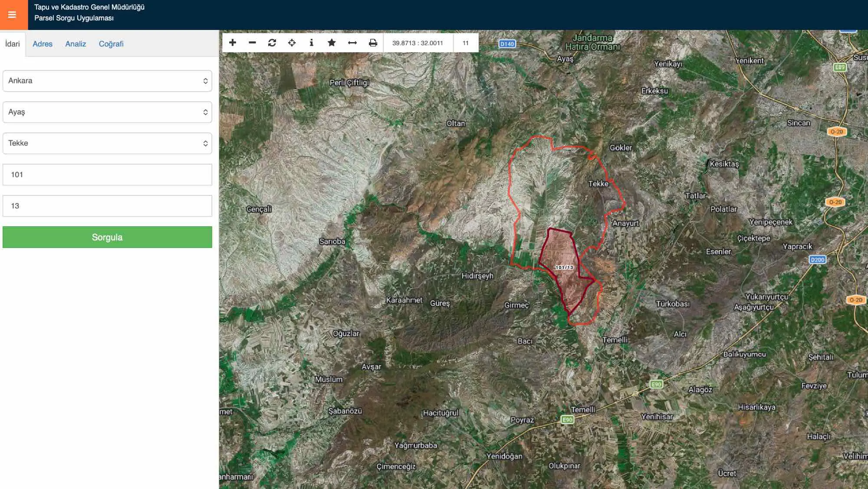The height and width of the screenshot is (489, 868).
Task: Click the D200 road shield
Action: 817,260
